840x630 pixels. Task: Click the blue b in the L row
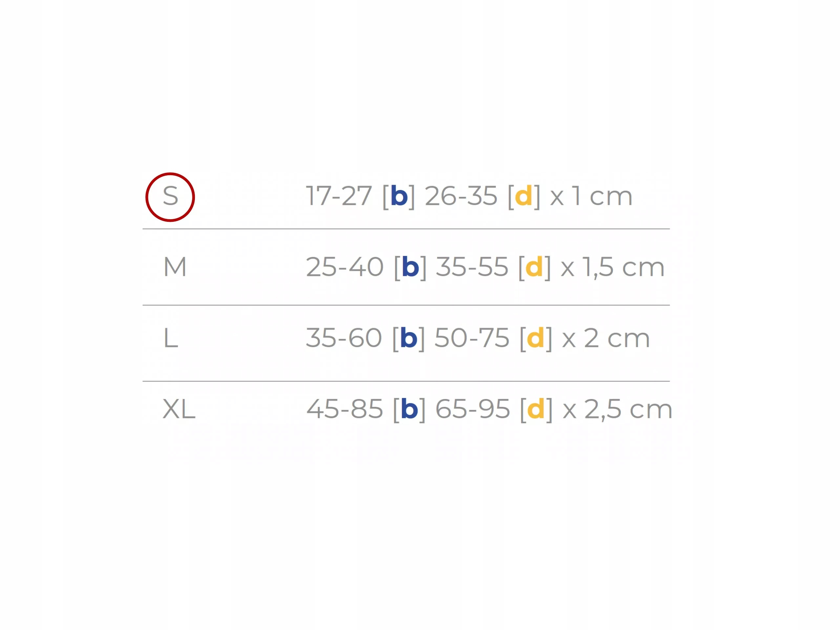click(x=409, y=338)
